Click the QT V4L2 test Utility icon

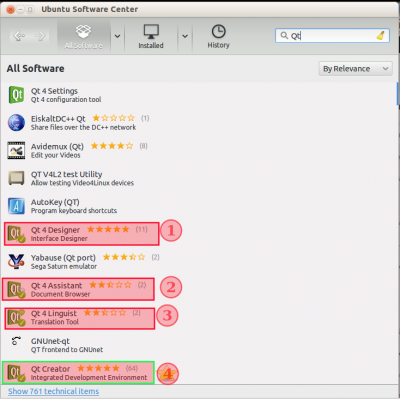pyautogui.click(x=16, y=178)
